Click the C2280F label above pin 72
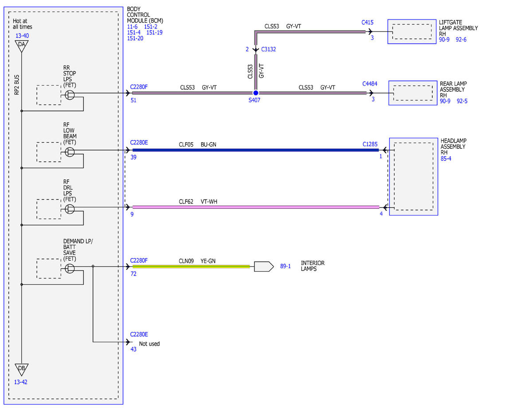This screenshot has width=532, height=411. tap(139, 260)
